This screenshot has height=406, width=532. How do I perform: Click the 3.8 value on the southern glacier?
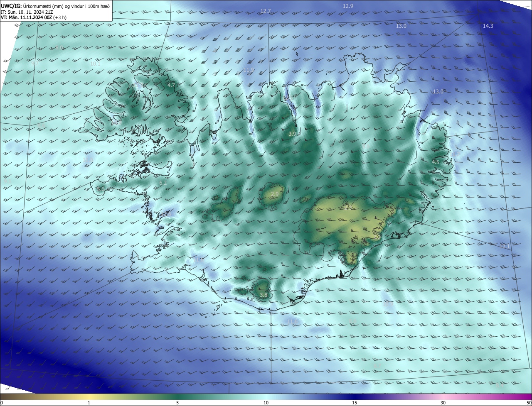[x=264, y=295]
